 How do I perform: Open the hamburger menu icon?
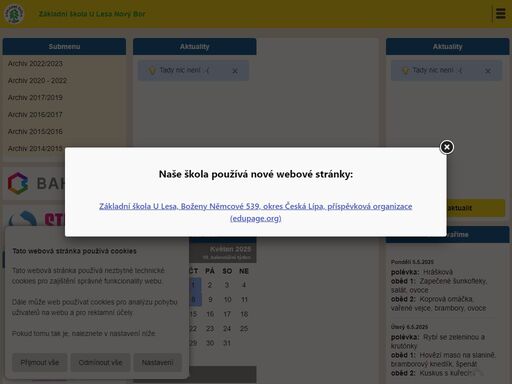click(x=500, y=14)
